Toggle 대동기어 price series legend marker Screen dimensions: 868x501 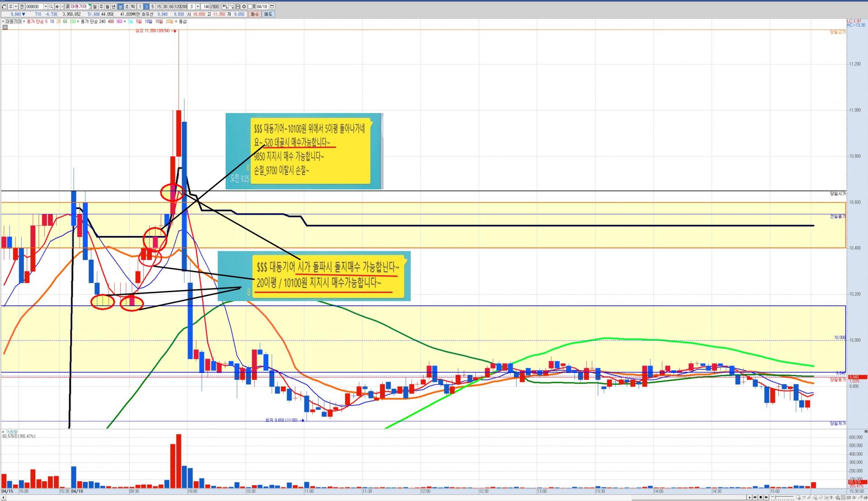point(3,21)
